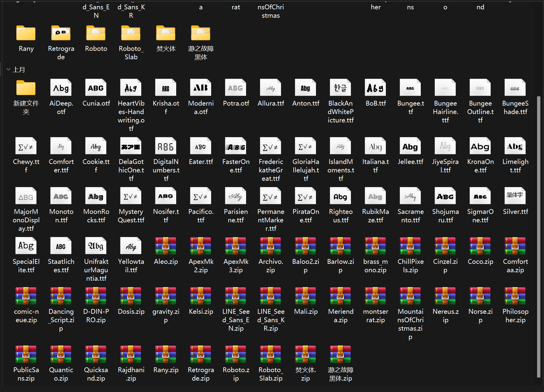Viewport: 544px width, 392px height.
Task: Click the Sacramento.ttf file name
Action: [411, 216]
